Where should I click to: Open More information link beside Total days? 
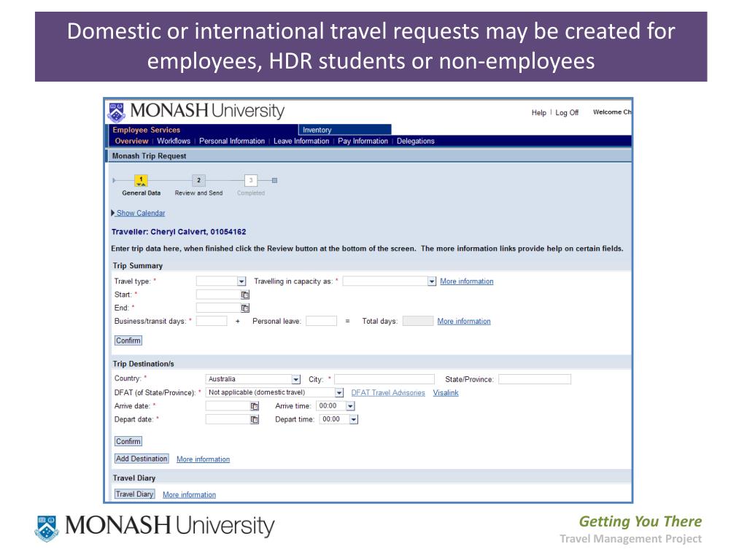[x=463, y=322]
